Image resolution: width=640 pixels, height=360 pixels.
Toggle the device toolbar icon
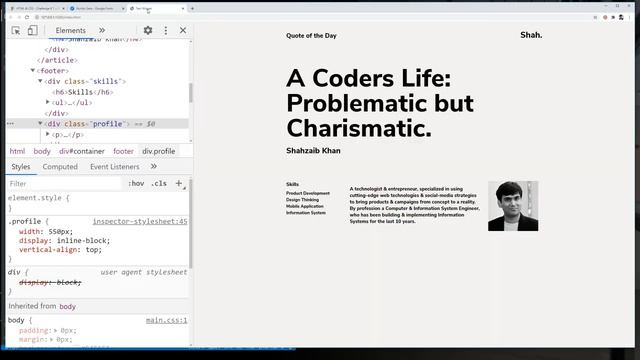tap(32, 30)
